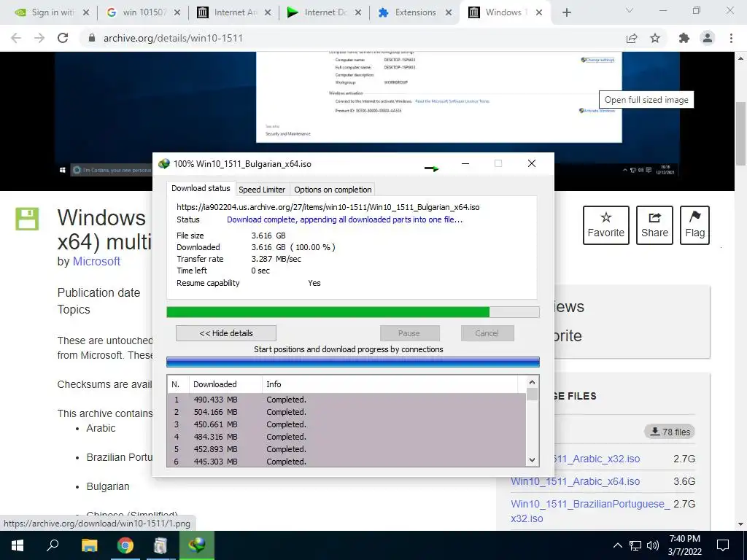Close the 'win 101507' Google tab

[177, 13]
